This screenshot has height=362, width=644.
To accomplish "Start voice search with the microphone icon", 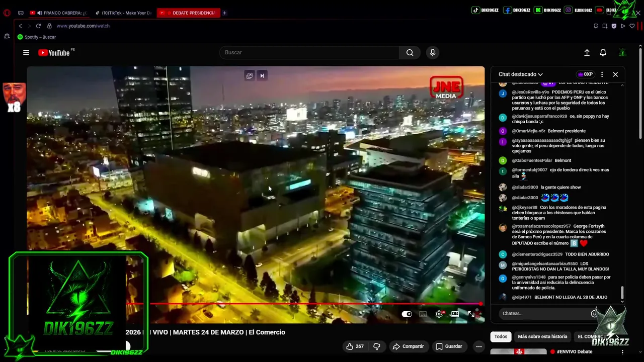I will pos(432,53).
